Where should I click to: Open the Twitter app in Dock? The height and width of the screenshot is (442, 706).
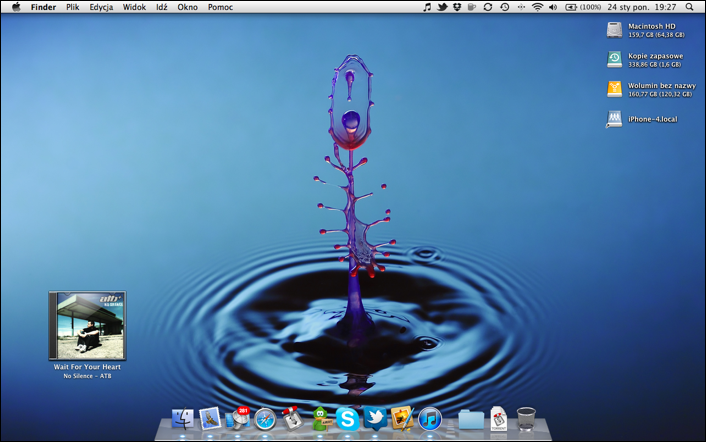[x=375, y=419]
